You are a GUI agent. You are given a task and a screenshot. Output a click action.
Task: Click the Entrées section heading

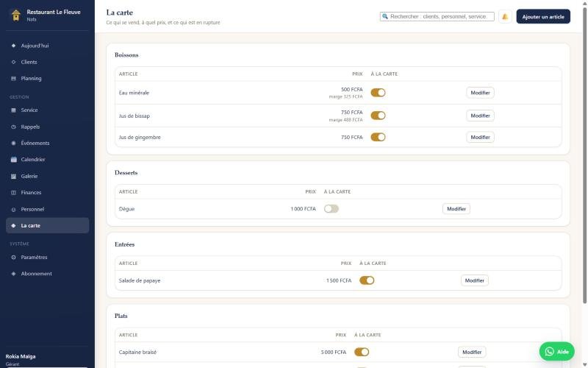pyautogui.click(x=124, y=244)
